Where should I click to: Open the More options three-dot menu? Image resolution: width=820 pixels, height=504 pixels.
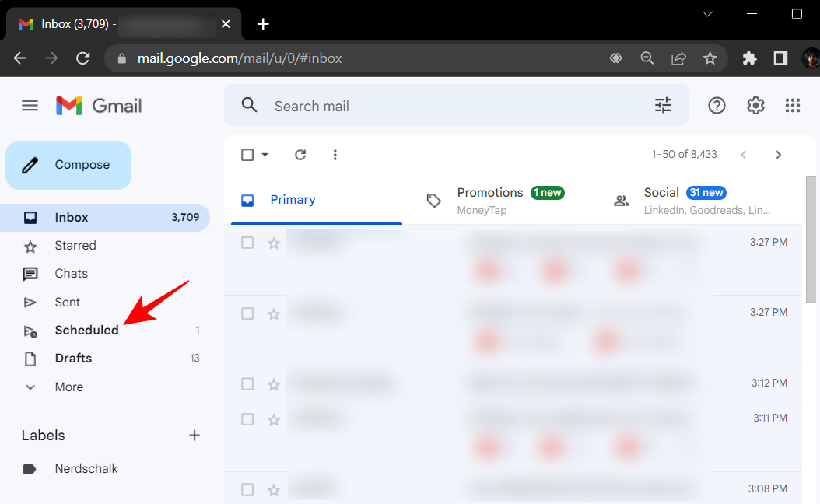(x=335, y=155)
